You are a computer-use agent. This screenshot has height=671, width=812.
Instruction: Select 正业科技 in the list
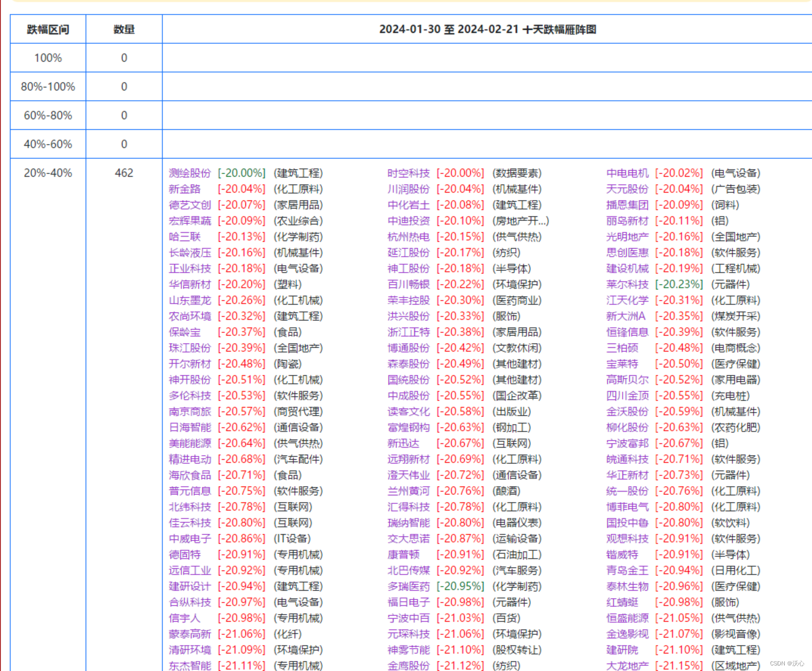(190, 268)
